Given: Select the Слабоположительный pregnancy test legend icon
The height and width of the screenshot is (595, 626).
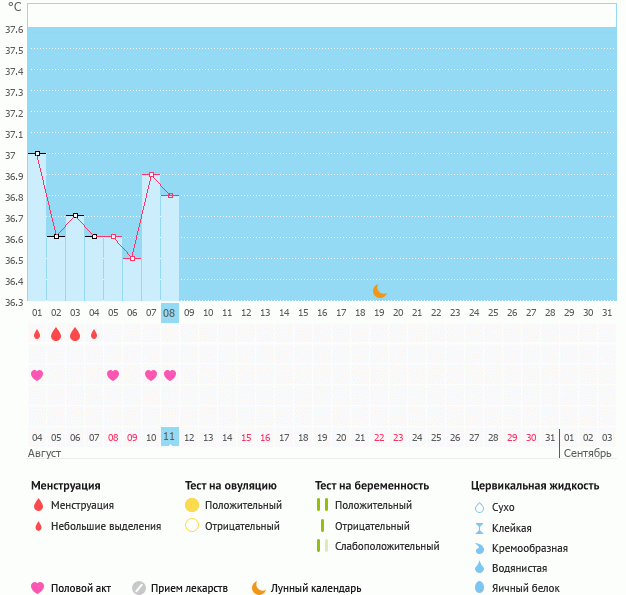Looking at the screenshot, I should tap(321, 546).
